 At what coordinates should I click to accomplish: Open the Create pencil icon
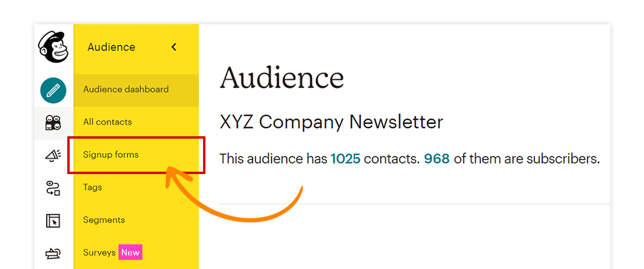tap(53, 90)
